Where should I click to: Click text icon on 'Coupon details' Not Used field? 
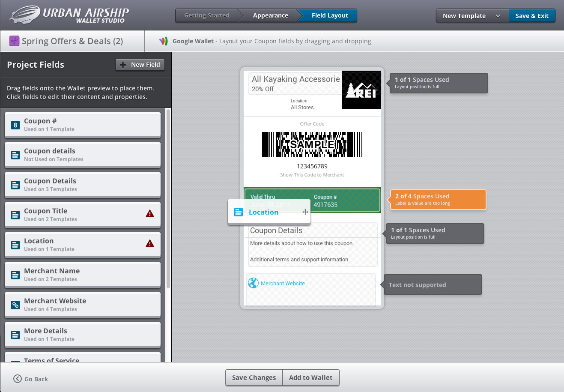[x=15, y=155]
